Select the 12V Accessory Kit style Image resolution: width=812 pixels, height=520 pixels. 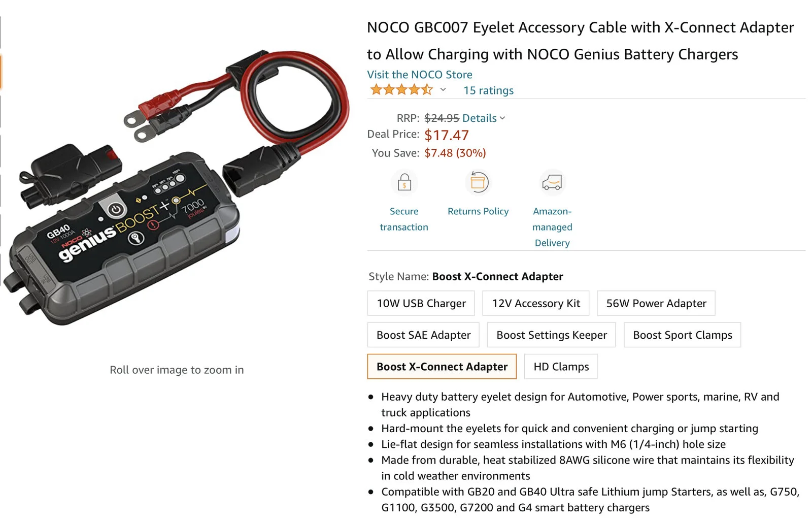coord(536,303)
